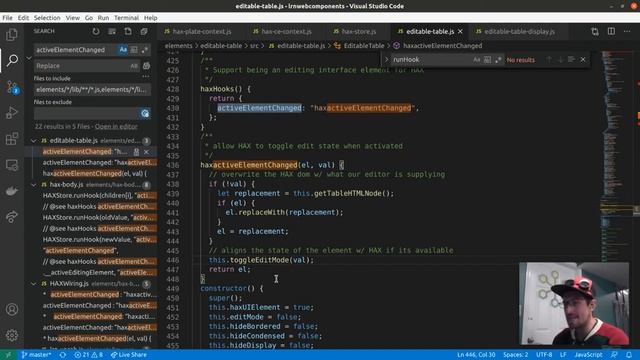Refresh the search results

tap(96, 31)
